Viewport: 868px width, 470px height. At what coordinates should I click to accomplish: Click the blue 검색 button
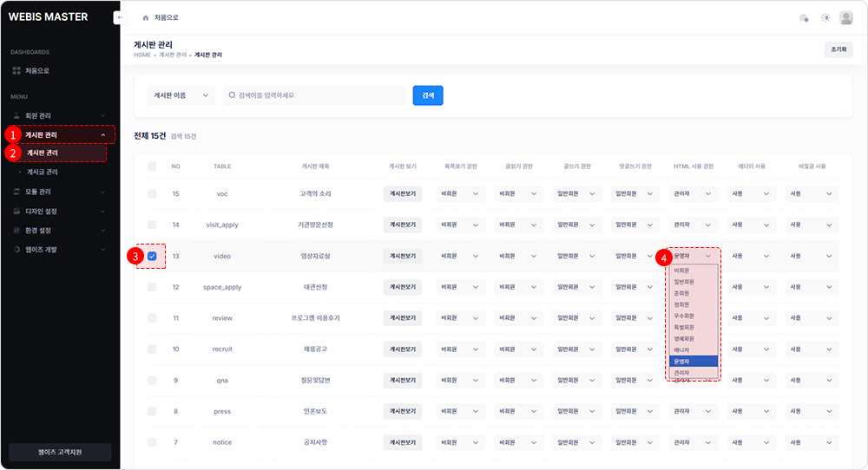click(428, 95)
